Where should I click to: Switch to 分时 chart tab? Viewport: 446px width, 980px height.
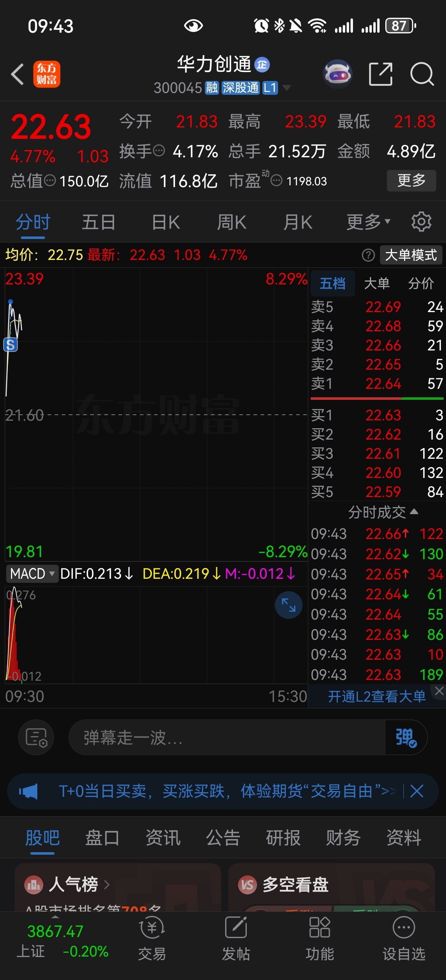33,222
